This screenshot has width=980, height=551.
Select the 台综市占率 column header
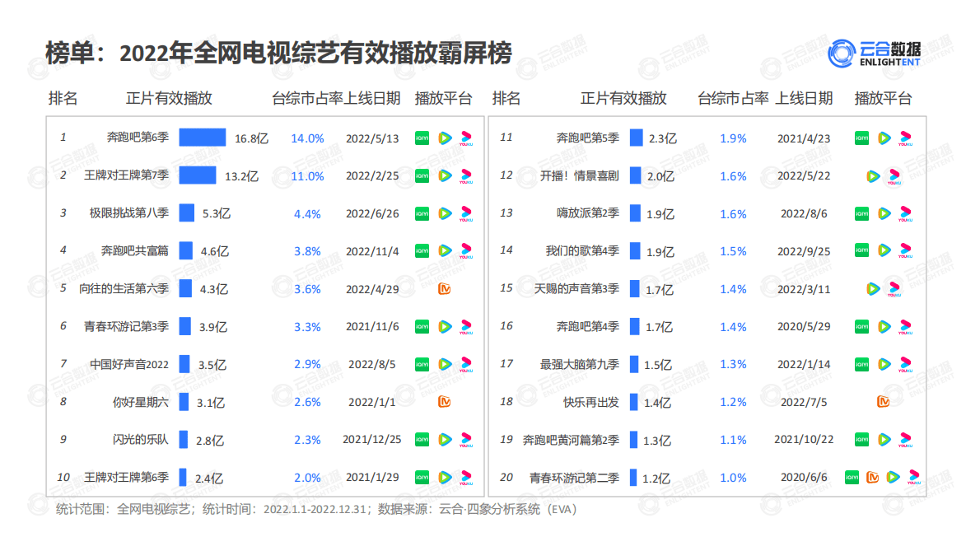[x=306, y=98]
